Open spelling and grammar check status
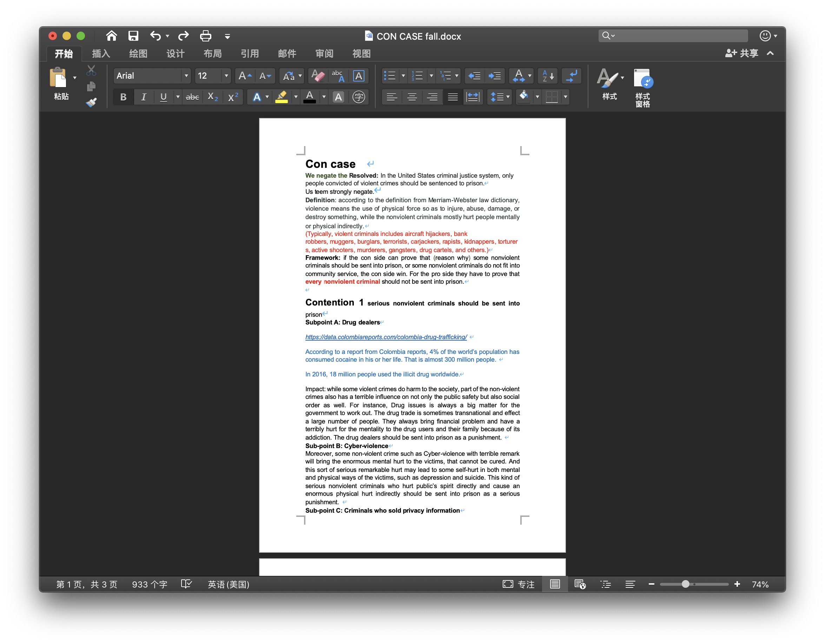The width and height of the screenshot is (825, 644). tap(186, 584)
